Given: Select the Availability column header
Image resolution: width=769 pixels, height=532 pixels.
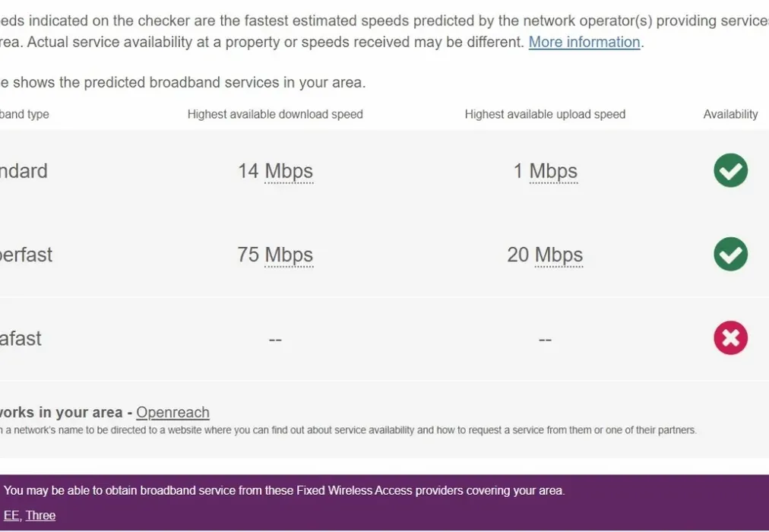Looking at the screenshot, I should tap(730, 114).
